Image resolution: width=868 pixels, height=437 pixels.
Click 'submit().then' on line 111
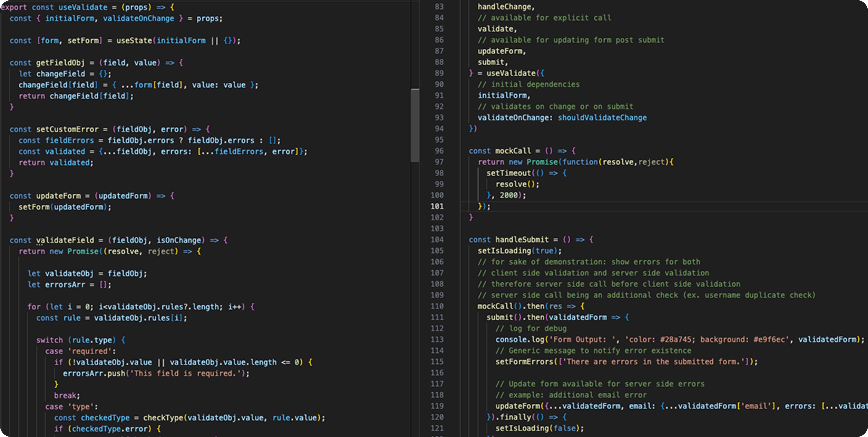[x=515, y=317]
